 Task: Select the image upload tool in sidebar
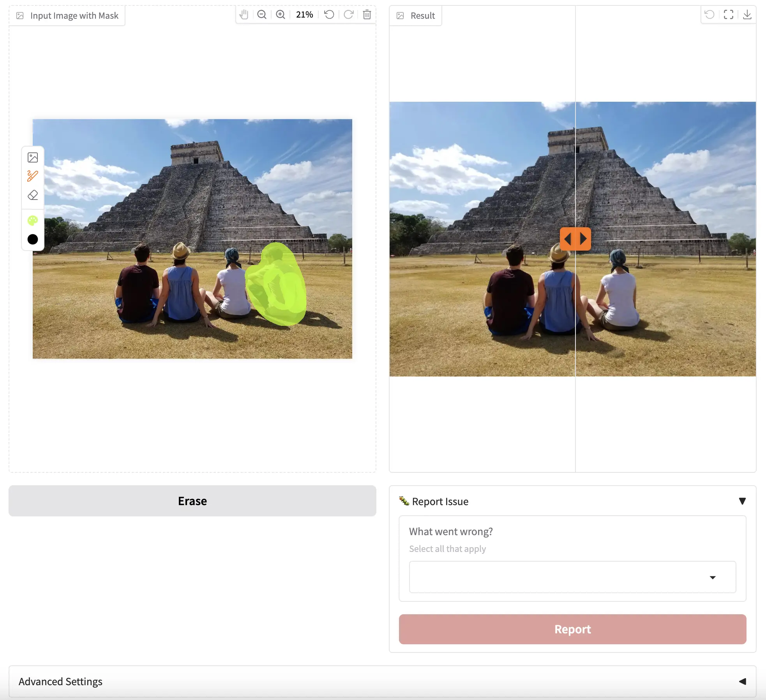[x=33, y=157]
